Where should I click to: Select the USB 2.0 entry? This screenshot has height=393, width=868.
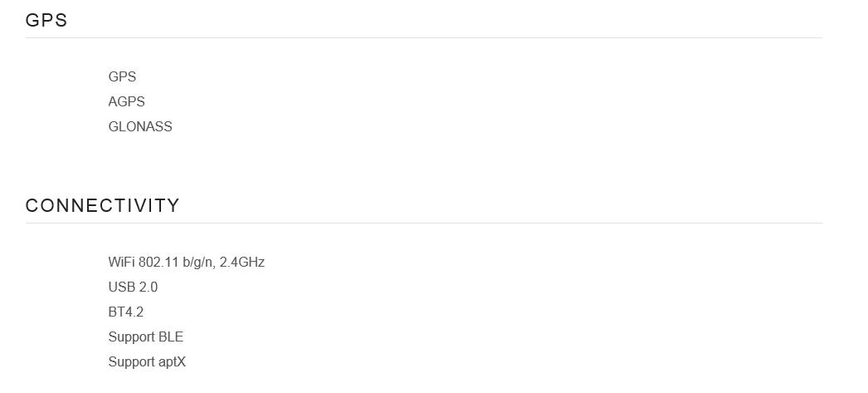[x=133, y=287]
